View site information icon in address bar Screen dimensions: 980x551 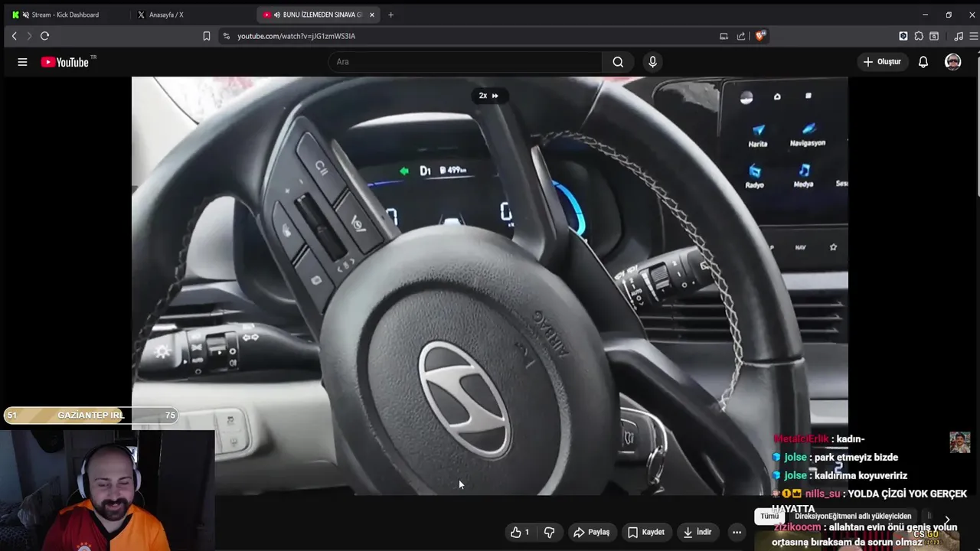226,36
